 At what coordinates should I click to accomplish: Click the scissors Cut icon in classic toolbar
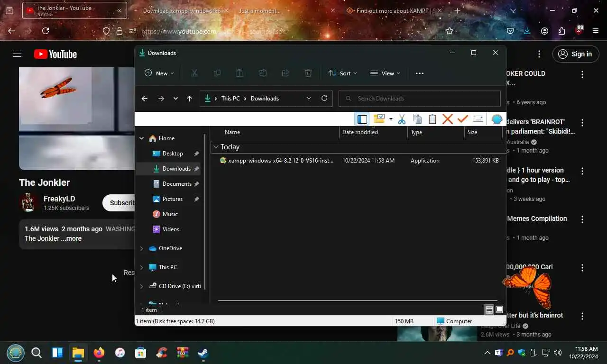pos(402,119)
